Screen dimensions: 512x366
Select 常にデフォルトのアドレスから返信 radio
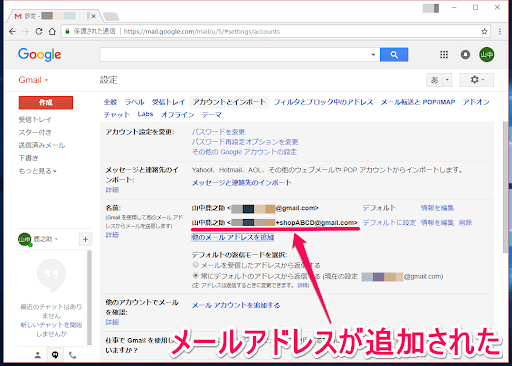(x=196, y=276)
